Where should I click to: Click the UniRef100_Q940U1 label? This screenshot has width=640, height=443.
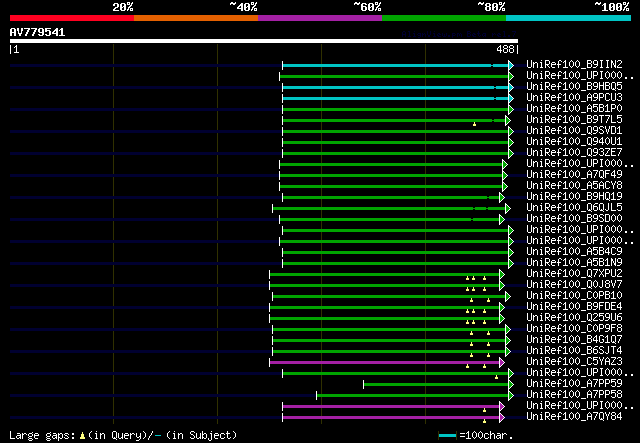(x=574, y=142)
